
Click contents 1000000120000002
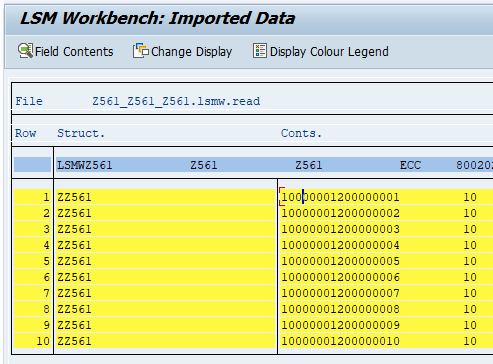340,213
